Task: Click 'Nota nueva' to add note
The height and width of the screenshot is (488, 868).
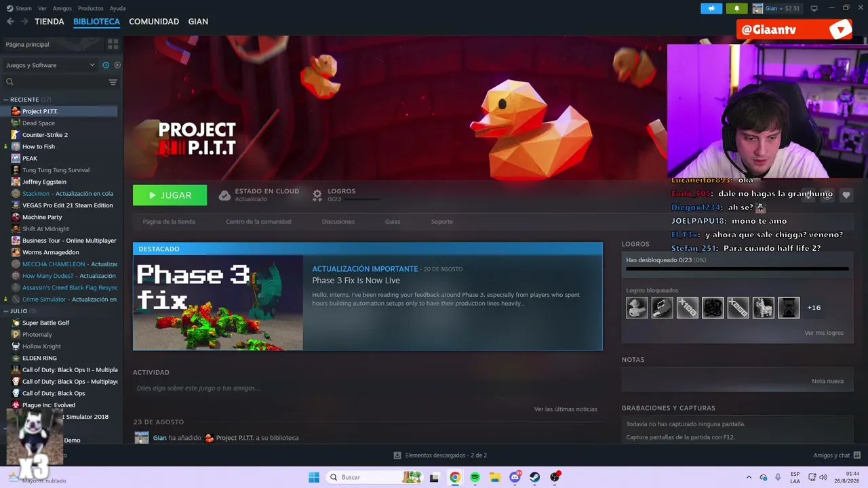Action: 827,381
